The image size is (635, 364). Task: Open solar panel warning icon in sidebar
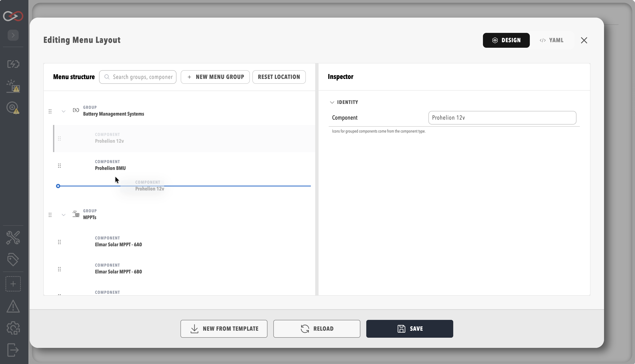point(13,86)
